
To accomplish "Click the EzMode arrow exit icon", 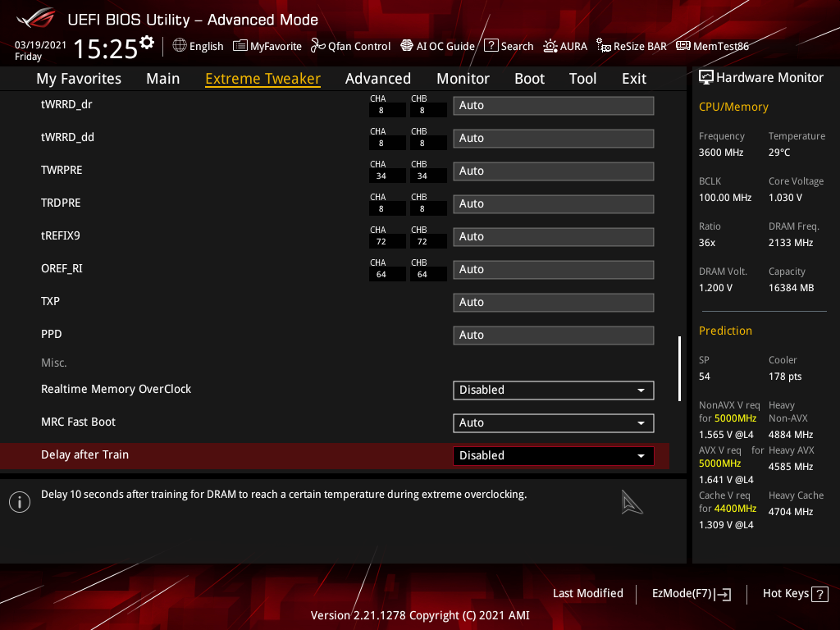I will 723,594.
